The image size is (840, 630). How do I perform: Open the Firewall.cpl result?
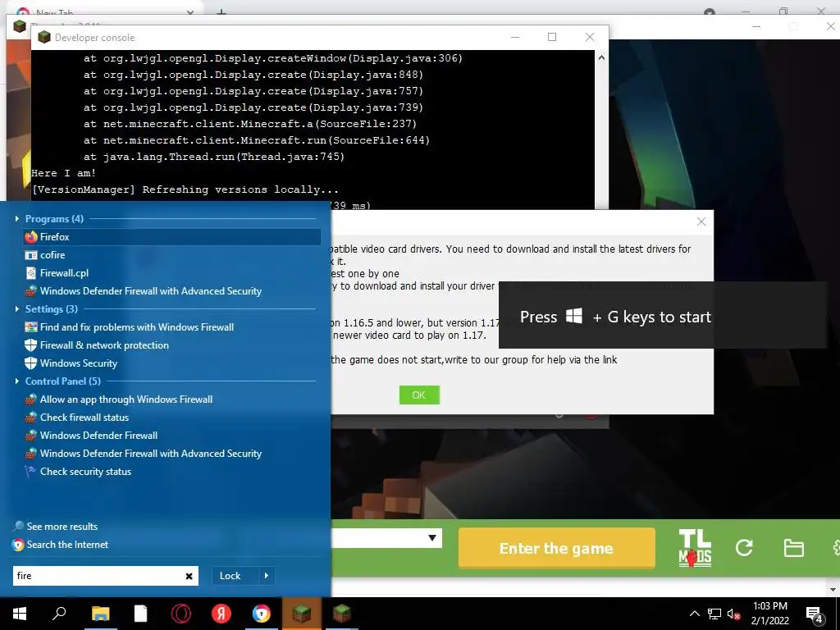(x=57, y=273)
